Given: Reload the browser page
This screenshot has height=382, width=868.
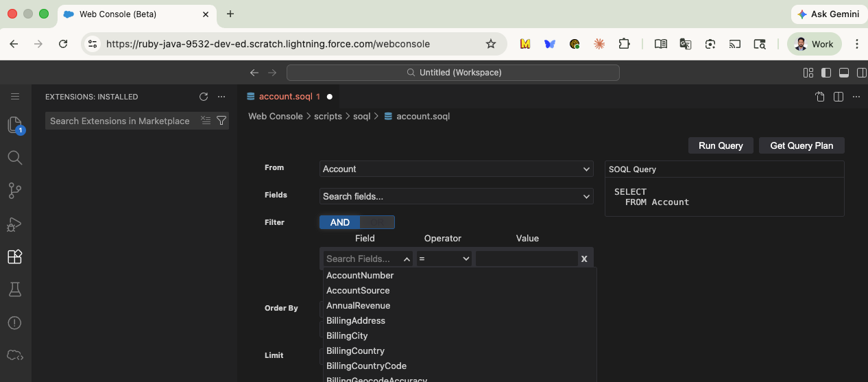Looking at the screenshot, I should click(x=63, y=44).
